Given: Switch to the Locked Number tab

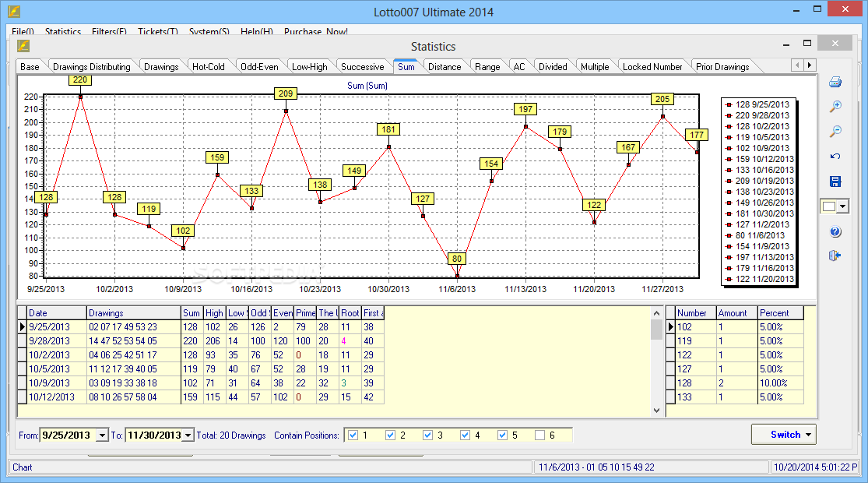Looking at the screenshot, I should [x=652, y=66].
